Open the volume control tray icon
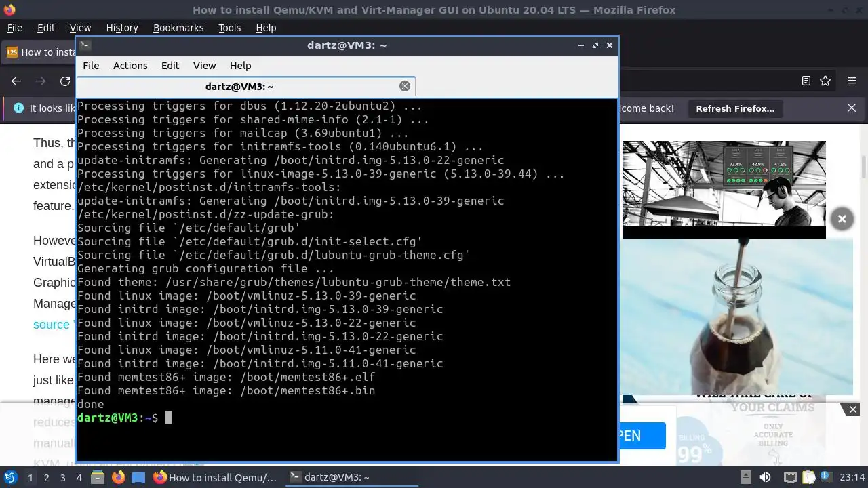Viewport: 868px width, 488px height. (x=765, y=477)
